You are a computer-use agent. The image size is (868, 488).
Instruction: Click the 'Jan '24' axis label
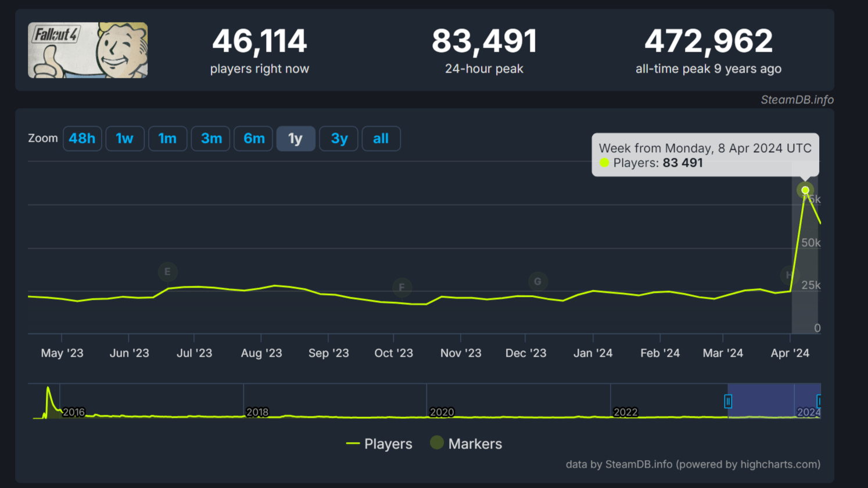593,353
